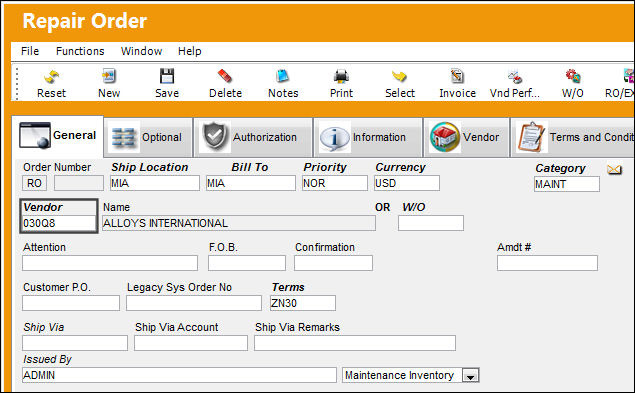
Task: Click the Vendor code field 030Q8
Action: 58,223
